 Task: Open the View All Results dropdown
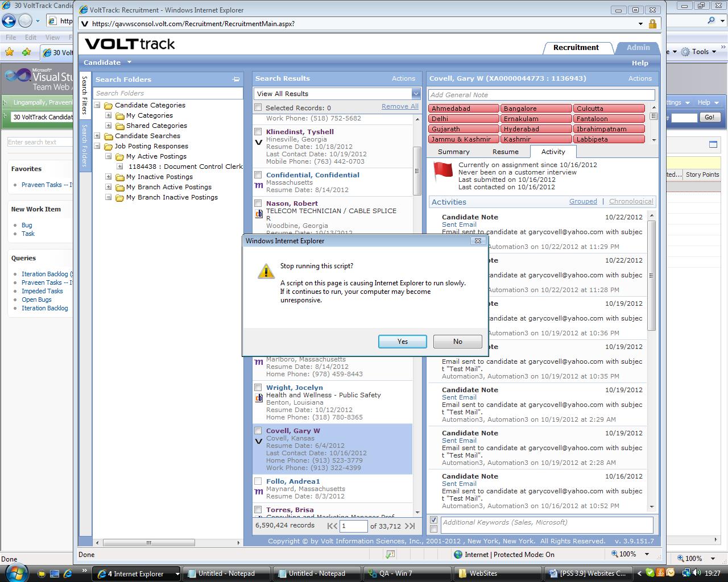(x=416, y=94)
